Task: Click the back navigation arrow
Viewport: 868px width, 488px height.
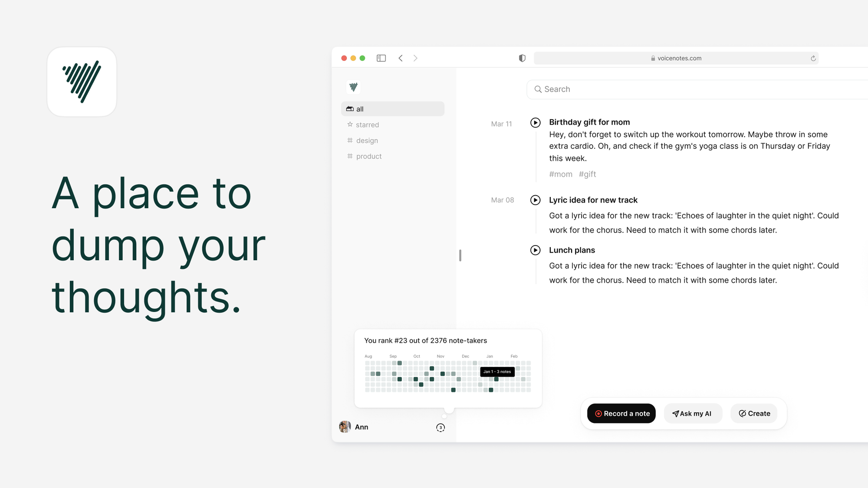Action: coord(401,58)
